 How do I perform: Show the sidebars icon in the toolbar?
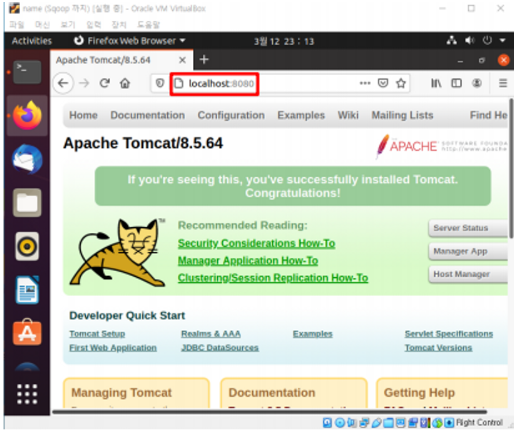456,83
